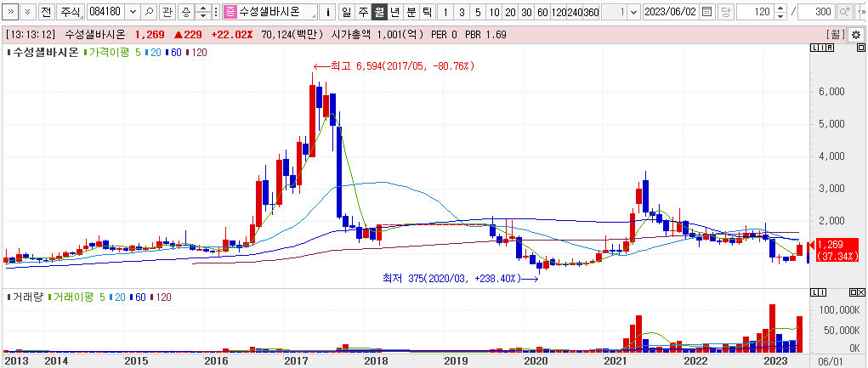Open the '주식' market type selector
Image resolution: width=868 pixels, height=368 pixels.
click(71, 12)
